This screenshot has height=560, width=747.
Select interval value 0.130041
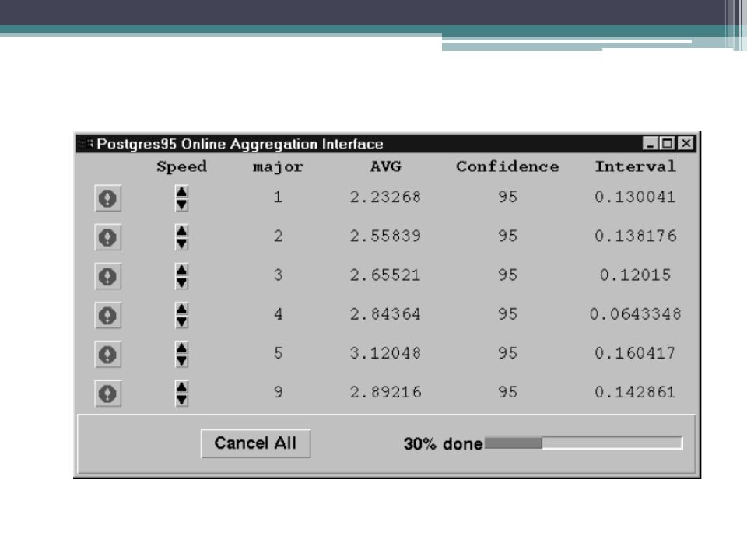click(x=635, y=197)
